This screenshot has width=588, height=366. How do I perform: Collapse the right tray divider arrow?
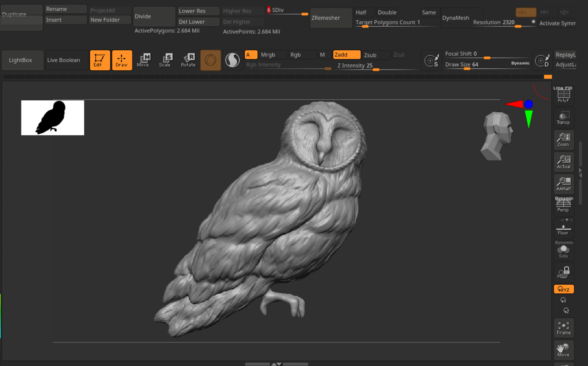pyautogui.click(x=580, y=173)
